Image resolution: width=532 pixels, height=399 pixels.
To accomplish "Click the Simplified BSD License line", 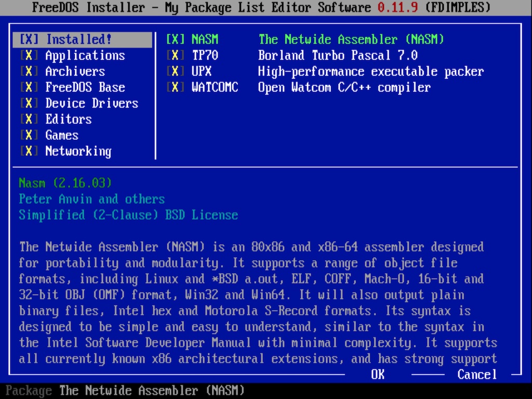I will (x=128, y=215).
